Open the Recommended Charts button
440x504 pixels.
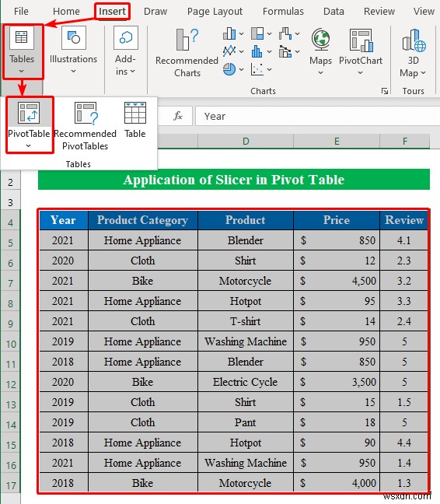click(187, 53)
